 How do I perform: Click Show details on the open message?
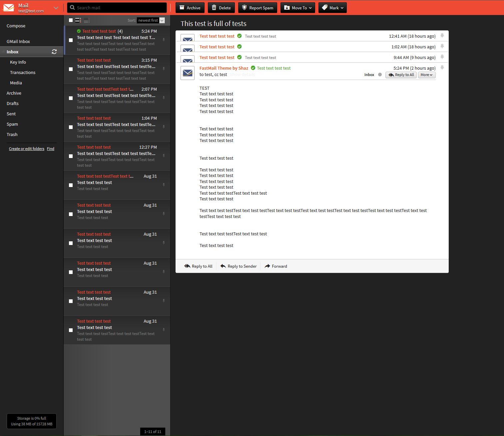(x=242, y=74)
